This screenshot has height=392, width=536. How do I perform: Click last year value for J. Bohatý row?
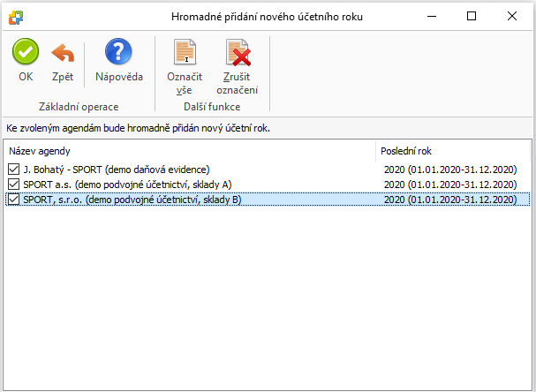click(x=450, y=170)
